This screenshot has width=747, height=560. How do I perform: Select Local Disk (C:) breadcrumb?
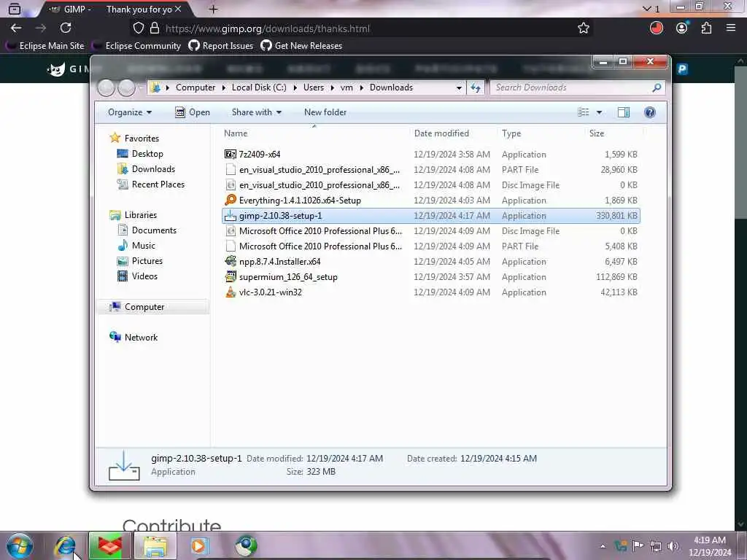coord(259,87)
